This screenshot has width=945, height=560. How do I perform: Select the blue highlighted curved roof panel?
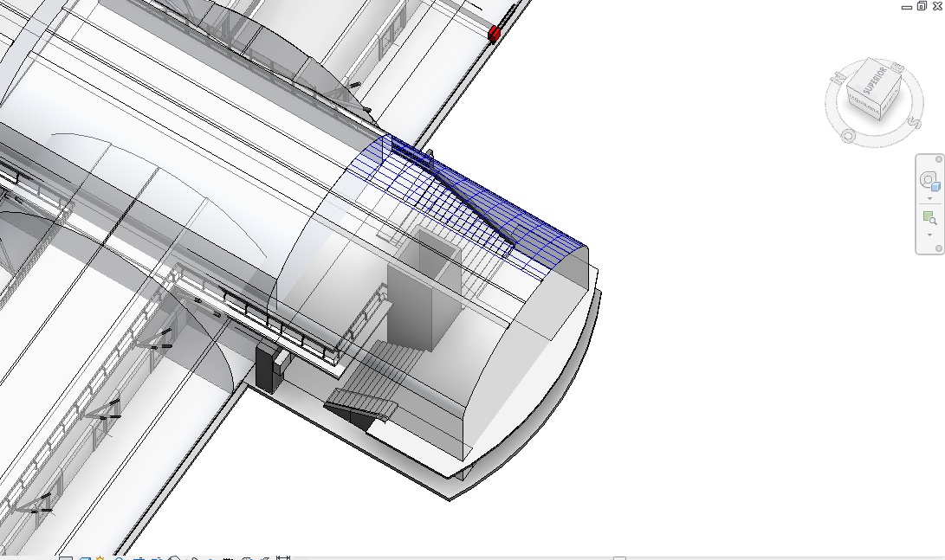click(482, 202)
